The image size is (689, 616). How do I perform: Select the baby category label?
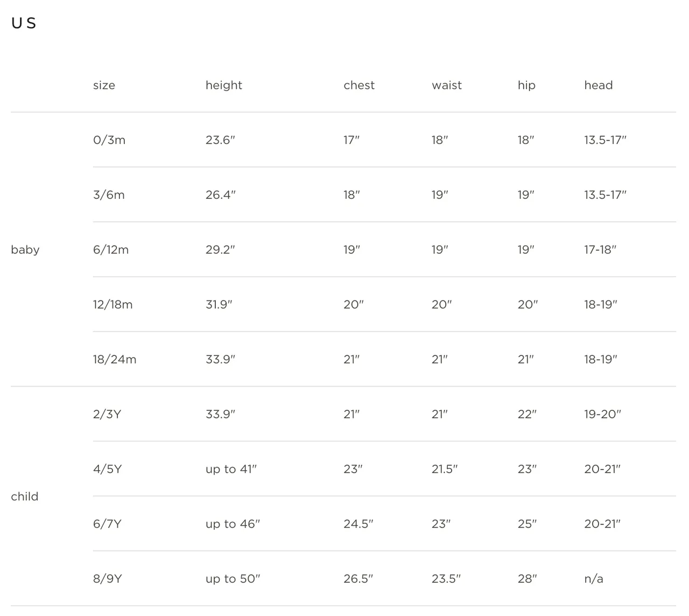[25, 250]
